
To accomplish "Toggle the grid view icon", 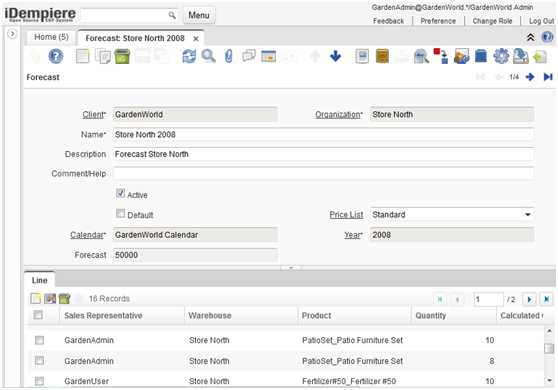I will coord(268,56).
